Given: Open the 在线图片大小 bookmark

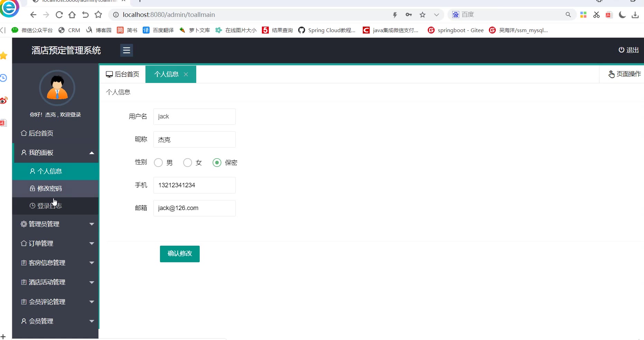Looking at the screenshot, I should (x=236, y=30).
